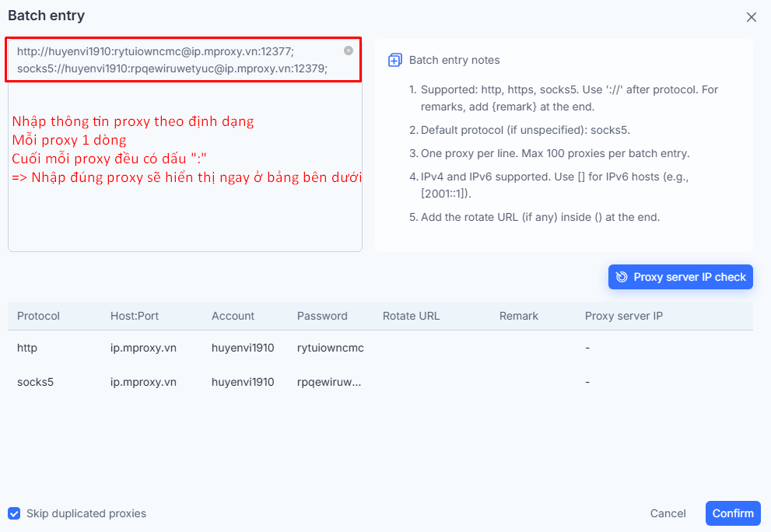
Task: Click note about supported protocols
Action: pos(569,98)
